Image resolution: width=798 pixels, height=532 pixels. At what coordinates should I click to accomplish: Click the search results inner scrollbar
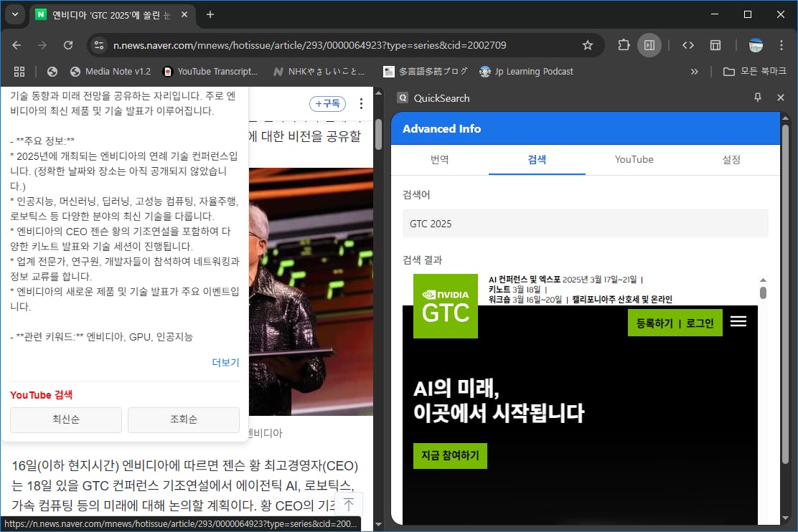pyautogui.click(x=763, y=293)
